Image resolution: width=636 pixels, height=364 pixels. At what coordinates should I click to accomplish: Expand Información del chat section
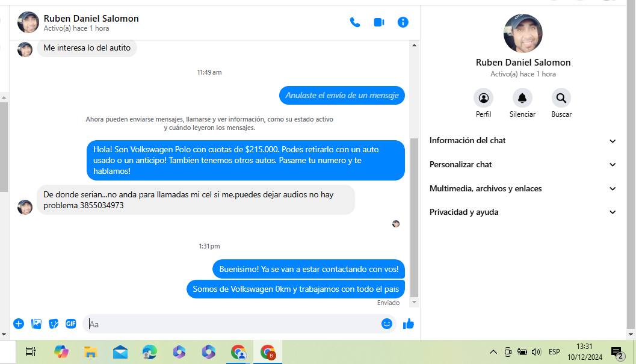[x=523, y=141]
